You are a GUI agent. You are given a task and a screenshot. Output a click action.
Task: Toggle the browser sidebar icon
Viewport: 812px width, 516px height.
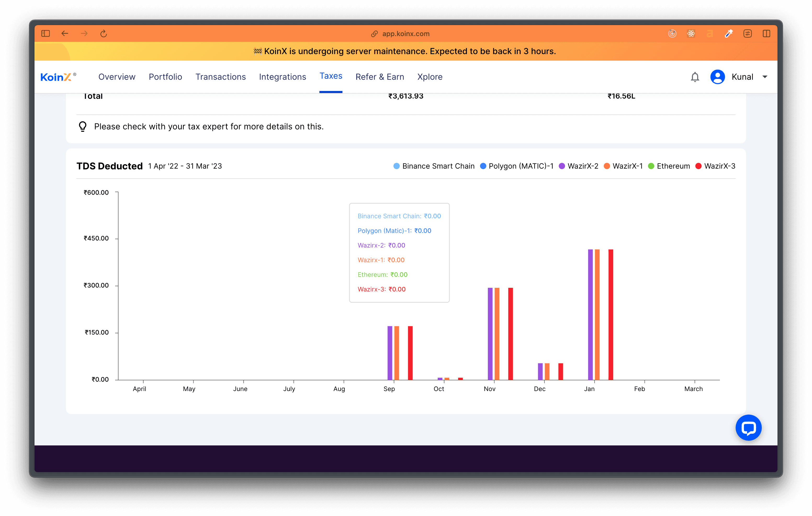click(x=46, y=33)
